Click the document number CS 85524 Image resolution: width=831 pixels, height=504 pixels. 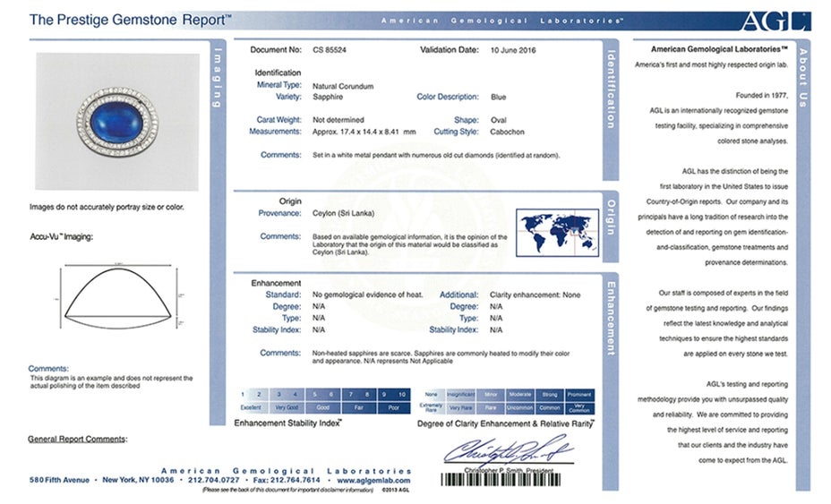331,50
